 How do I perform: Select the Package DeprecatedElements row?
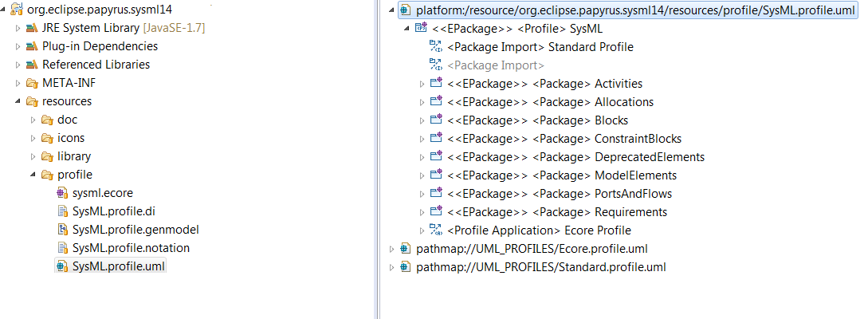click(x=575, y=157)
